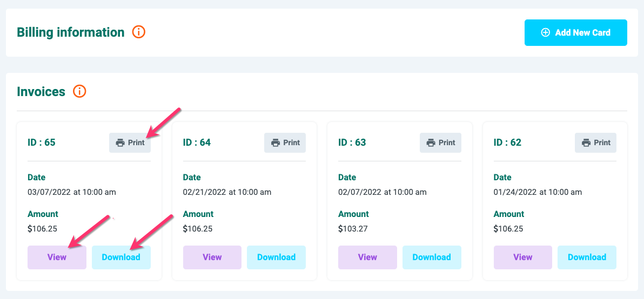Viewport: 644px width, 299px height.
Task: Click the Invoices section heading
Action: [41, 92]
